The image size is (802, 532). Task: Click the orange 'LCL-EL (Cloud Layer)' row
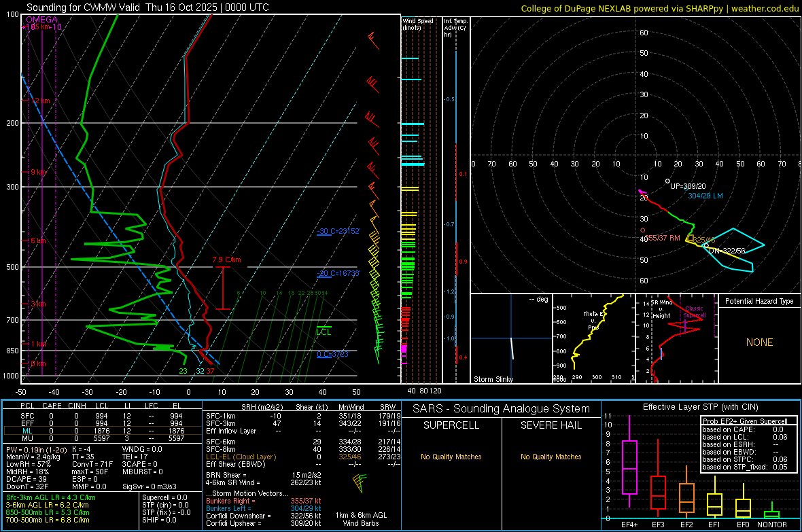click(303, 457)
